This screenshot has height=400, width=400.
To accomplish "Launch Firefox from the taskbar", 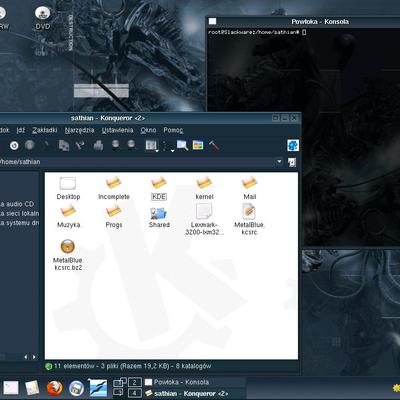I will (x=55, y=389).
